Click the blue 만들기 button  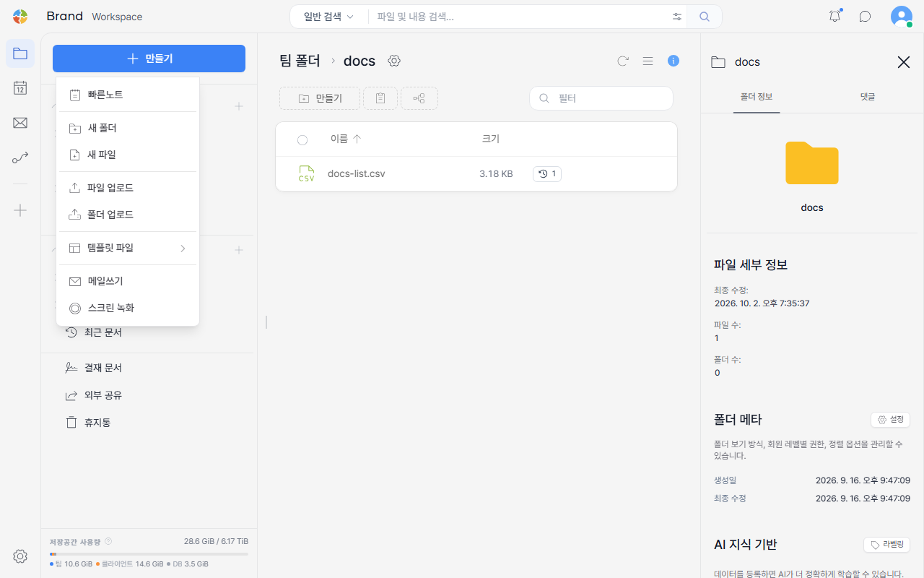pos(149,59)
